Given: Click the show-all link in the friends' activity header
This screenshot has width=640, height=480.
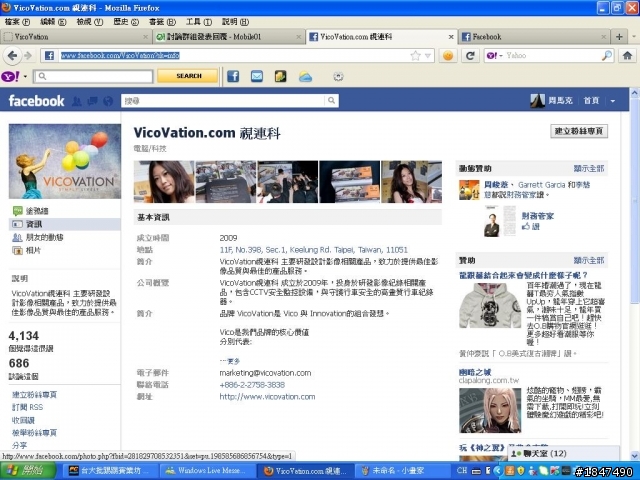Looking at the screenshot, I should coord(589,169).
